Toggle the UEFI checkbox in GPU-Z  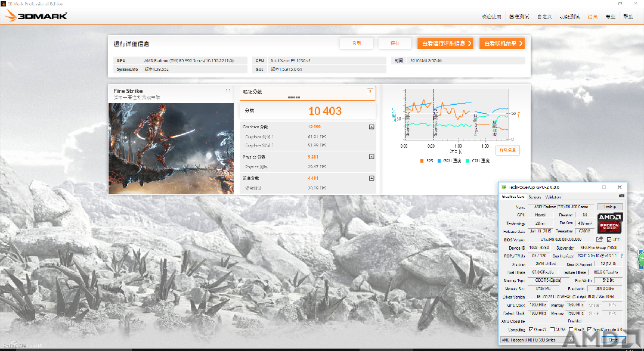click(x=609, y=240)
